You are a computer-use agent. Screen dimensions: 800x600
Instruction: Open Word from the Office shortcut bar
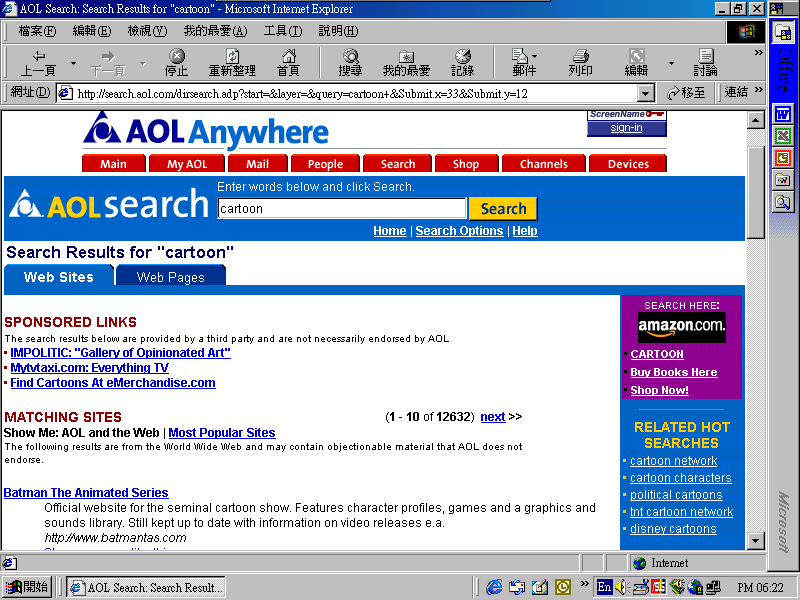(x=783, y=114)
